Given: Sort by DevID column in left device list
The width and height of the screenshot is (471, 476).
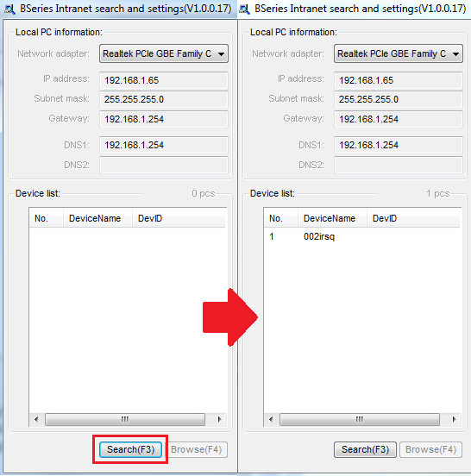Looking at the screenshot, I should pyautogui.click(x=179, y=218).
